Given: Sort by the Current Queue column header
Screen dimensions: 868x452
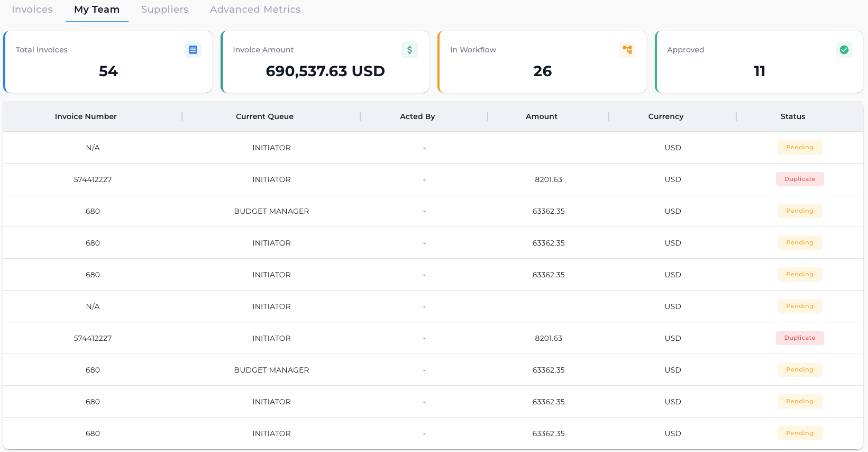Looking at the screenshot, I should 264,116.
